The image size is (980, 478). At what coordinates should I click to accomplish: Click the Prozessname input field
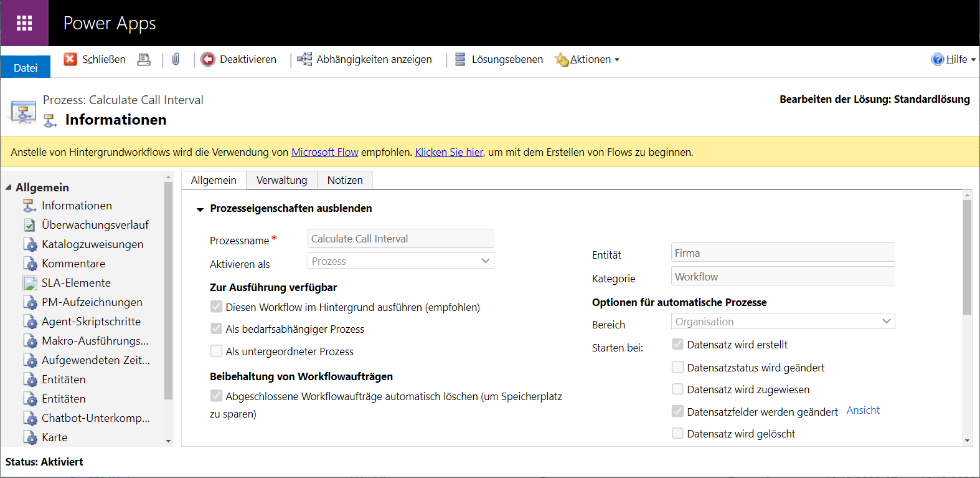click(x=401, y=238)
